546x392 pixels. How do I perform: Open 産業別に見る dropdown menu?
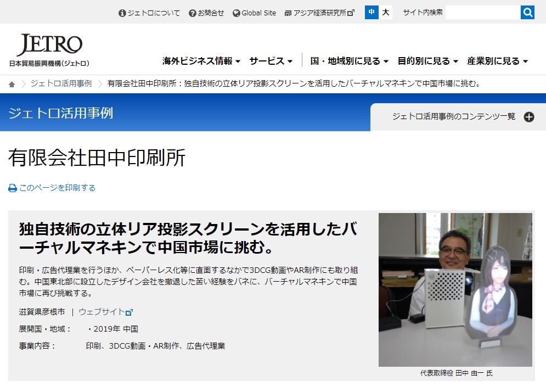point(498,61)
